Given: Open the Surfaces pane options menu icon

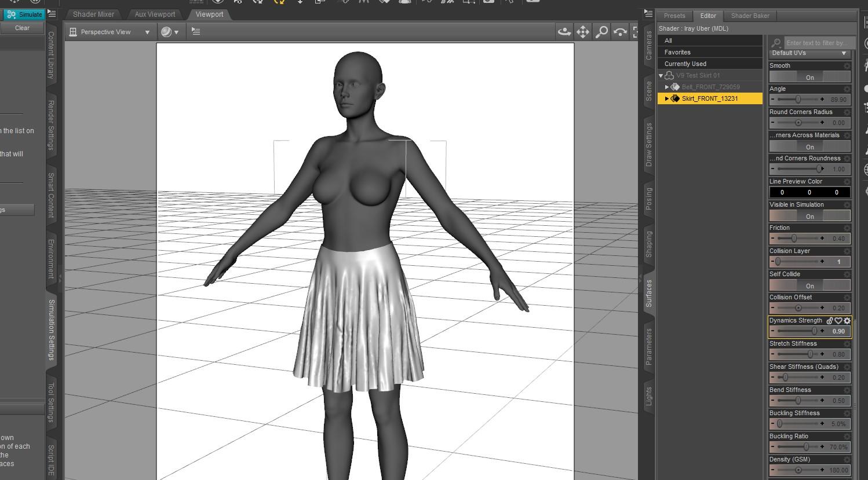Looking at the screenshot, I should click(648, 13).
